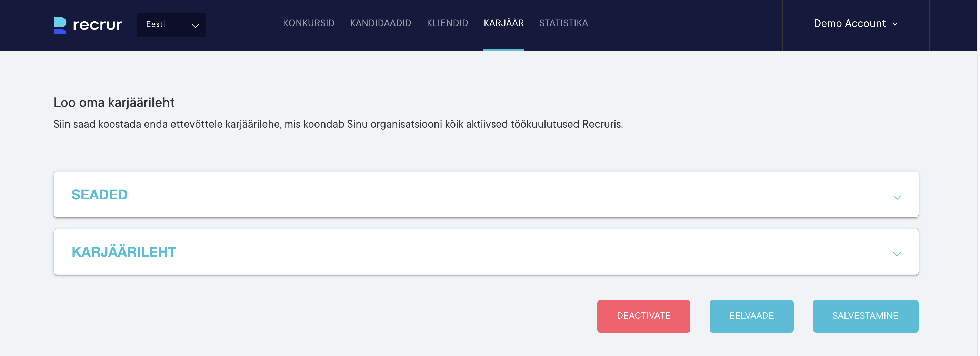Open the Statistika tab
This screenshot has width=980, height=356.
tap(563, 23)
